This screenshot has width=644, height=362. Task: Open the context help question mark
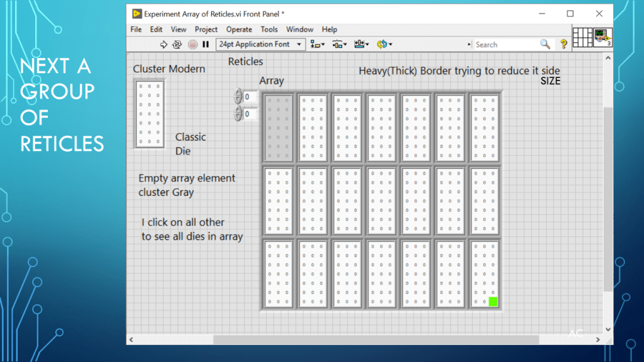563,45
